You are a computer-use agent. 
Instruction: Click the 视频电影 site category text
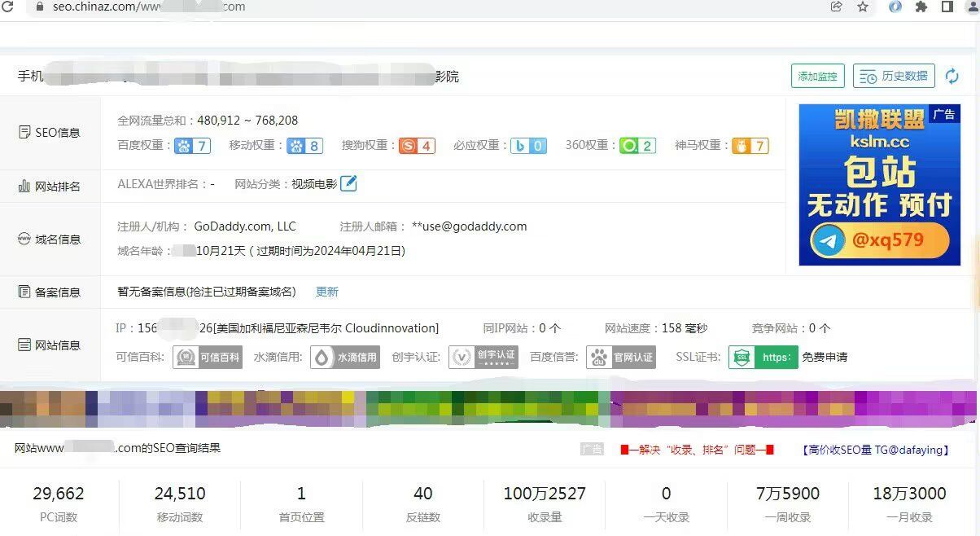click(314, 184)
